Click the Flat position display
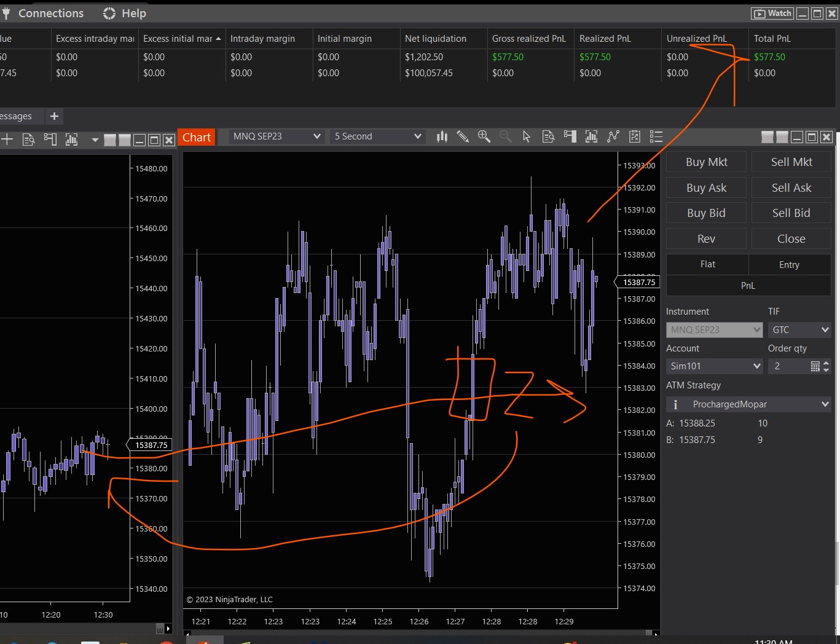 pyautogui.click(x=708, y=264)
